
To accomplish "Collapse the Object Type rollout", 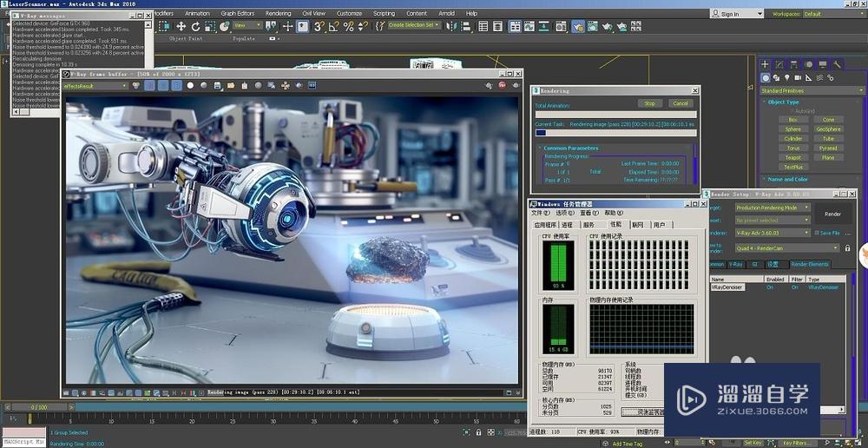I will click(783, 102).
